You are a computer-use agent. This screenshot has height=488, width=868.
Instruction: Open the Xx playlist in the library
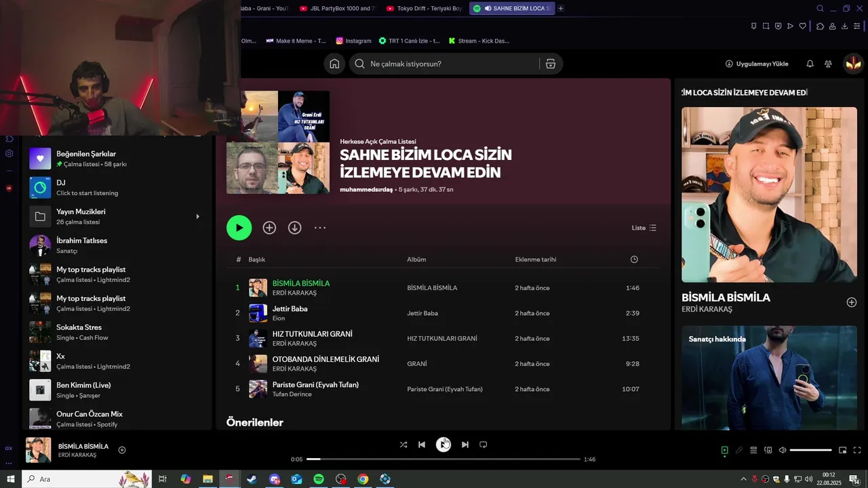coord(118,361)
